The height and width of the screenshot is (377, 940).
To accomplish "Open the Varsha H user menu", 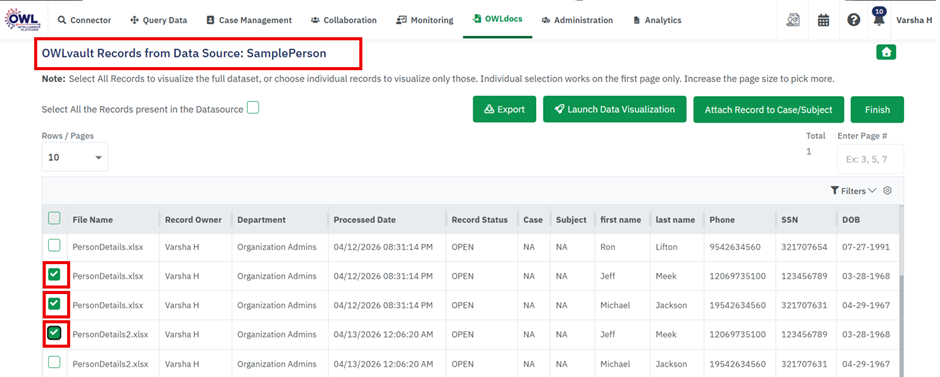I will [914, 20].
